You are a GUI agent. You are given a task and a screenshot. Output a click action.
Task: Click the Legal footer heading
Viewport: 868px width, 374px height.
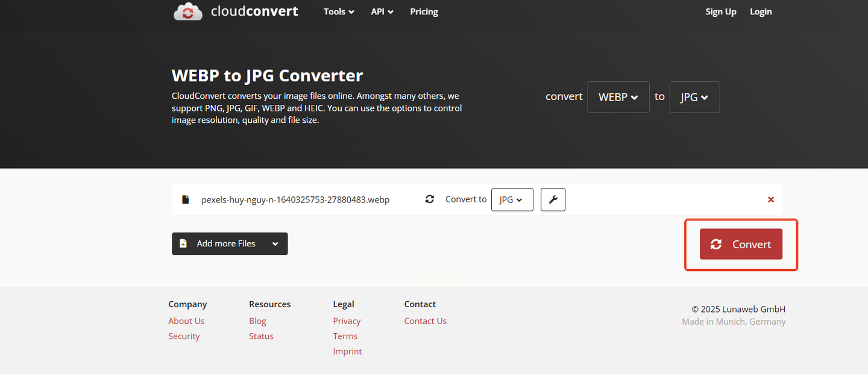click(x=344, y=304)
